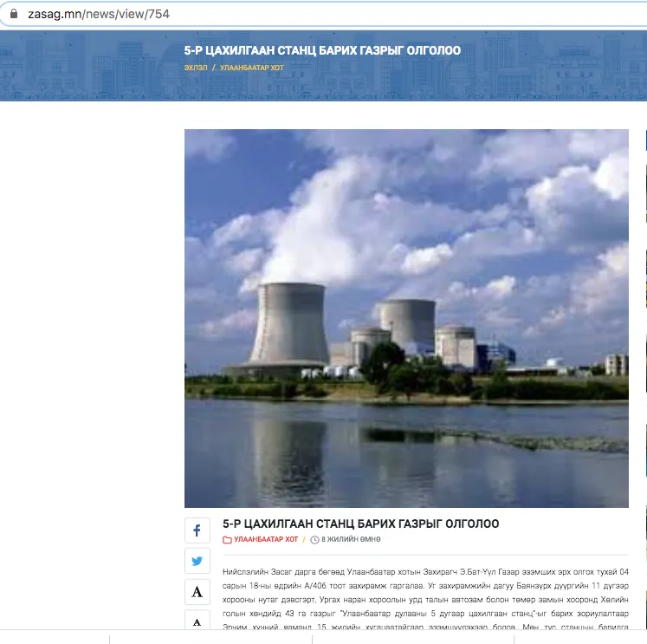Increase font size with large A button
This screenshot has height=644, width=647.
click(197, 592)
